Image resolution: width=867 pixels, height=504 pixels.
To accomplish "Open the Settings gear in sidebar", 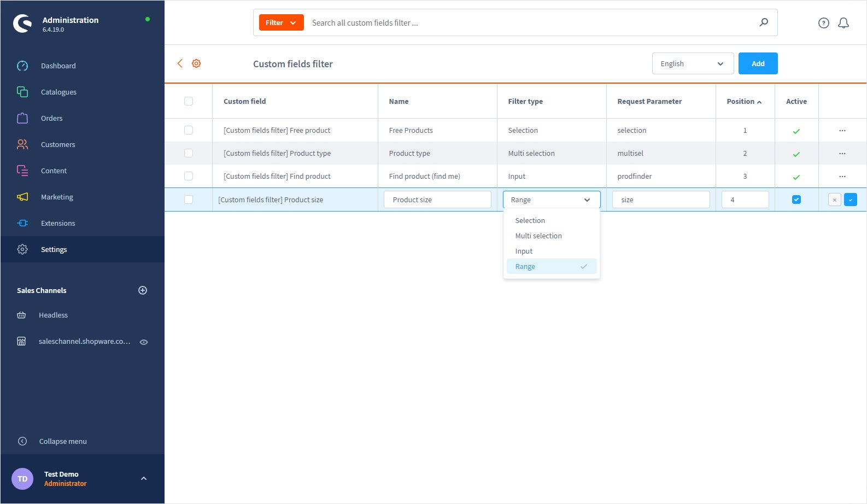I will coord(22,249).
